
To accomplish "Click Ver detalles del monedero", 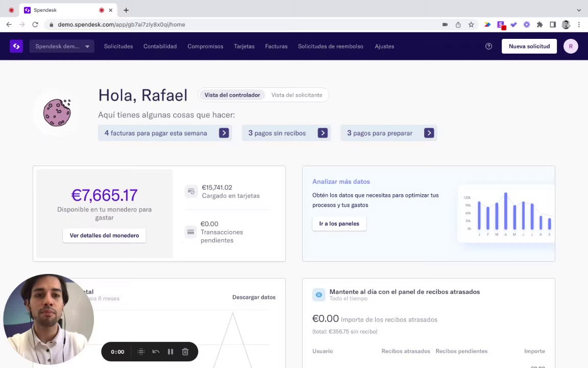I will [104, 236].
